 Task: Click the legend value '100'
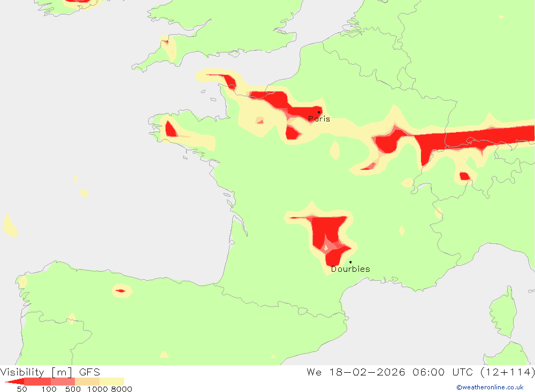pyautogui.click(x=49, y=389)
